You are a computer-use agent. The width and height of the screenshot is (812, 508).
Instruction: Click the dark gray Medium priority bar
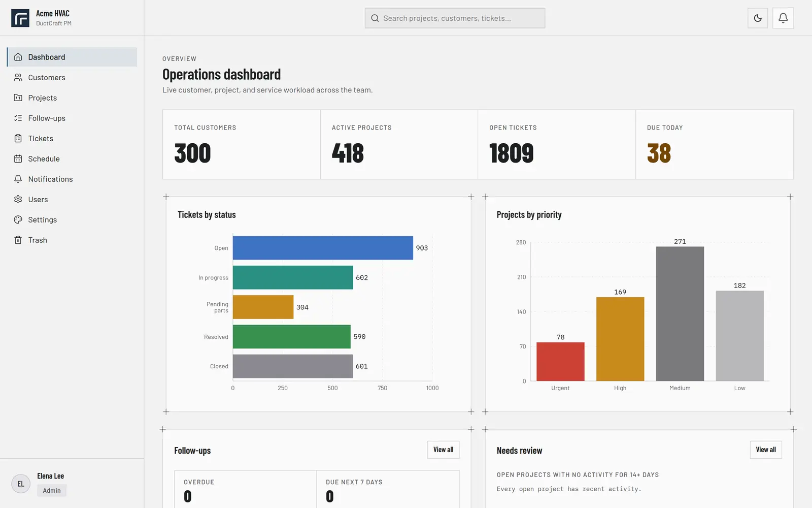click(x=680, y=314)
